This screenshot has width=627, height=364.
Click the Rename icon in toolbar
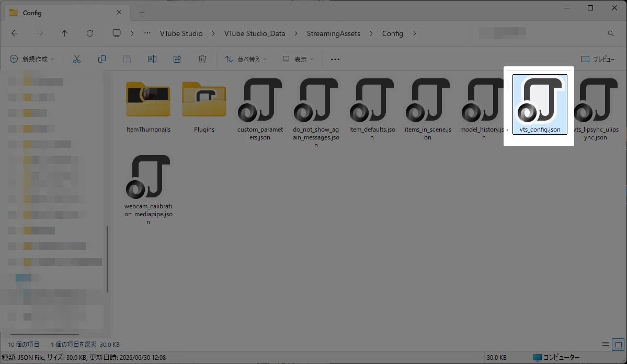click(x=152, y=59)
